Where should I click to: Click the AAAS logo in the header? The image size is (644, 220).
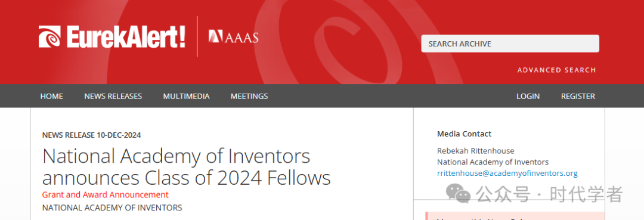[x=233, y=36]
